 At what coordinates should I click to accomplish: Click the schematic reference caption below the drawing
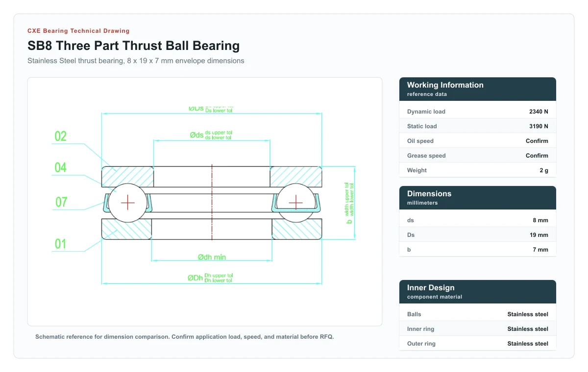(x=184, y=337)
